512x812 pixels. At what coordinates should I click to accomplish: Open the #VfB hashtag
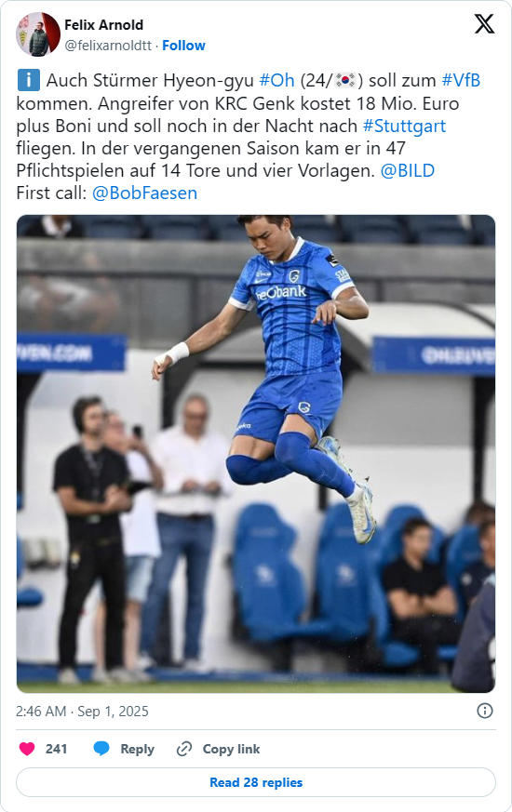click(461, 80)
